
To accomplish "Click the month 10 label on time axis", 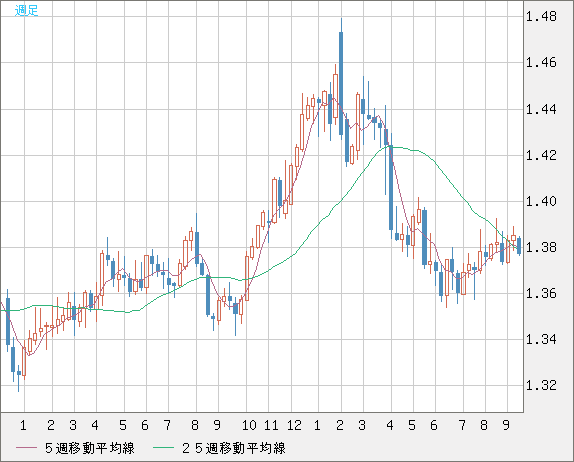I will pyautogui.click(x=249, y=425).
